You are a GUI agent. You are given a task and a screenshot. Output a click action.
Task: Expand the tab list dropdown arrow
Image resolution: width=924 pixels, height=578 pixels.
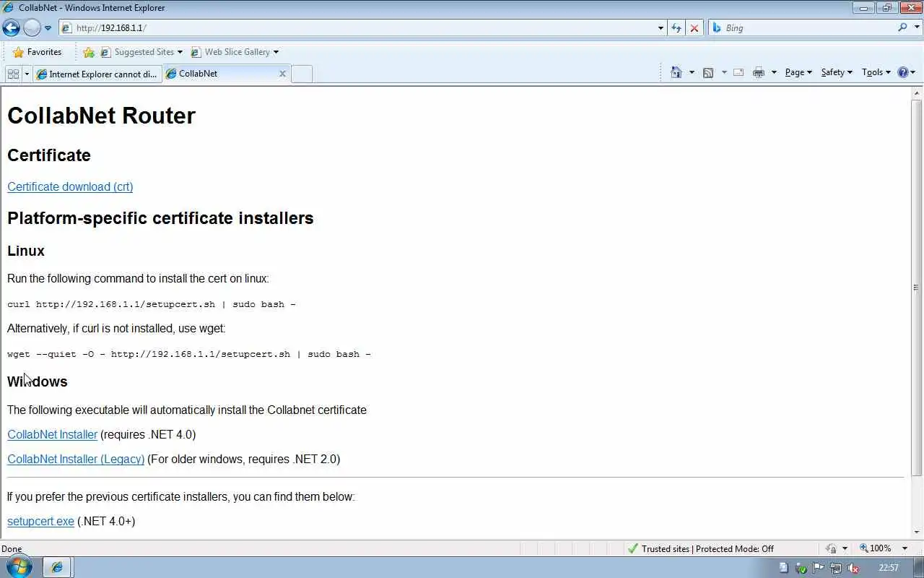[27, 74]
